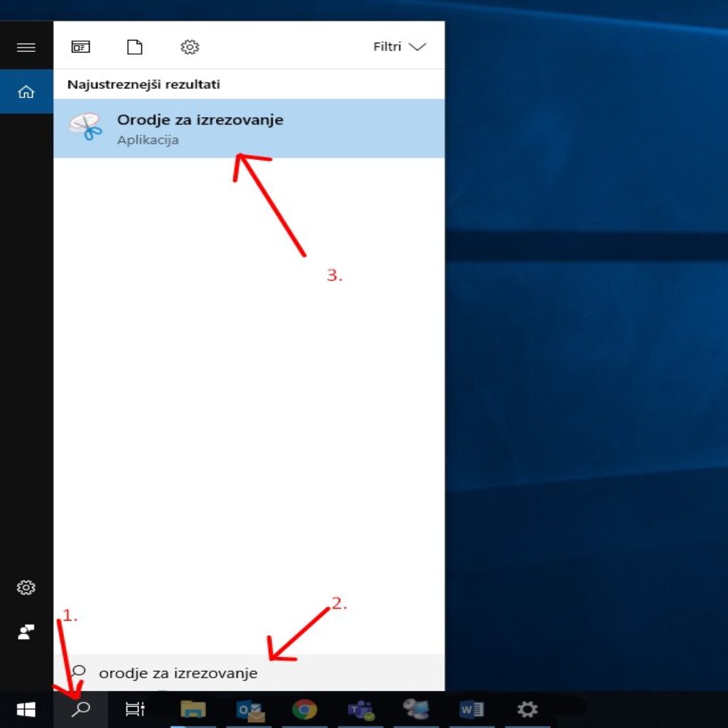This screenshot has width=728, height=728.
Task: Select the Home icon in search sidebar
Action: 26,92
